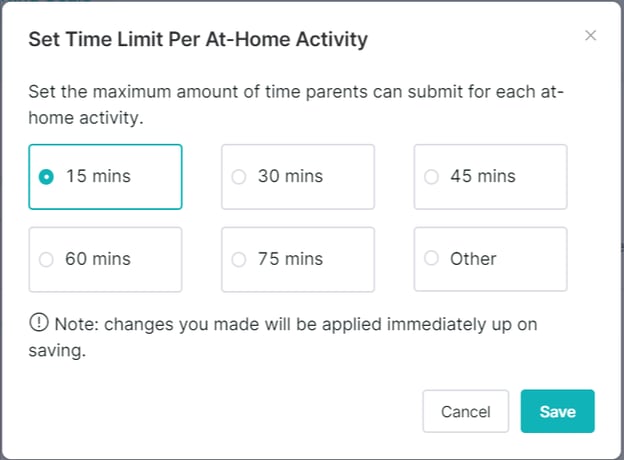Close the time limit dialog with X
Viewport: 624px width, 460px height.
pyautogui.click(x=590, y=36)
